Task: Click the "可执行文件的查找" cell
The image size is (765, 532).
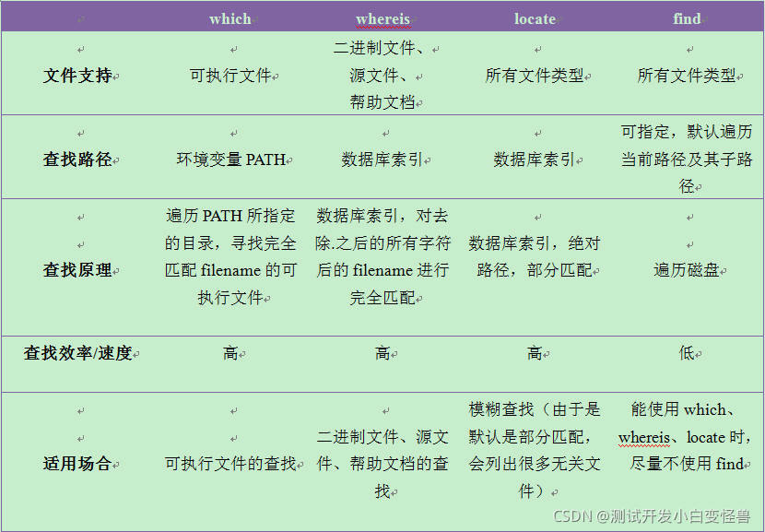Action: (x=229, y=464)
